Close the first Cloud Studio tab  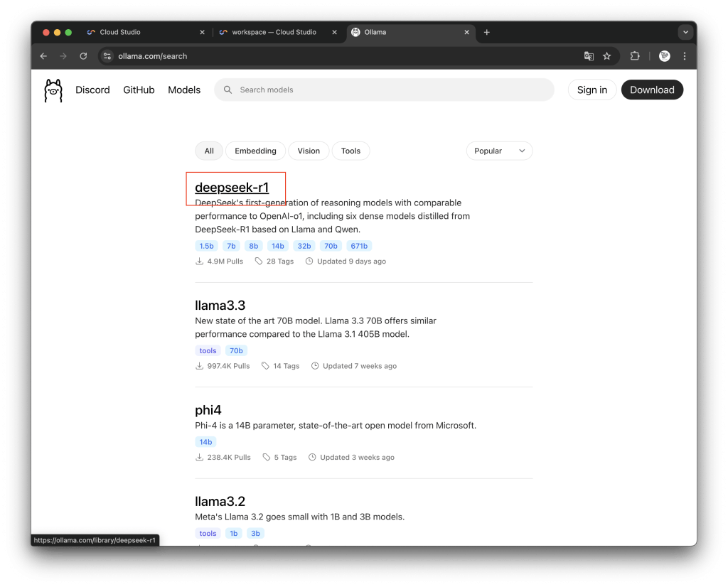[202, 32]
